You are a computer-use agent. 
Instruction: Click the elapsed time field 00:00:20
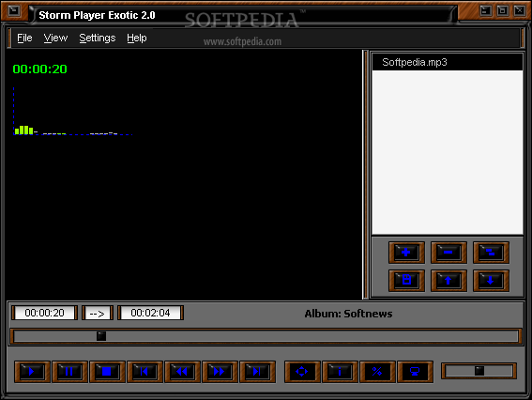point(44,313)
